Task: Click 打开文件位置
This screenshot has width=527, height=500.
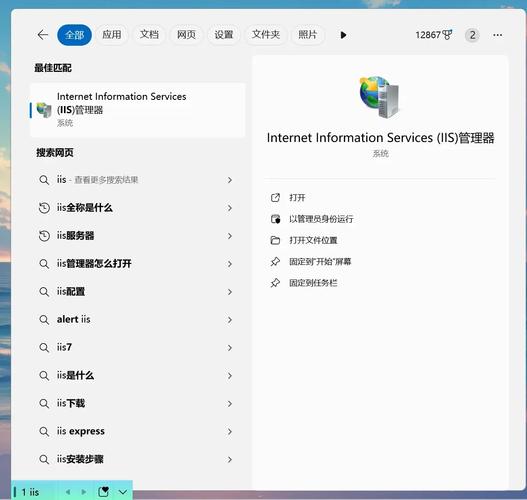Action: coord(313,240)
